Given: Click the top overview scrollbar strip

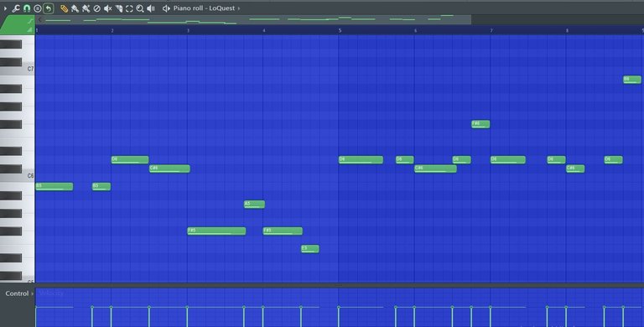Looking at the screenshot, I should click(254, 20).
